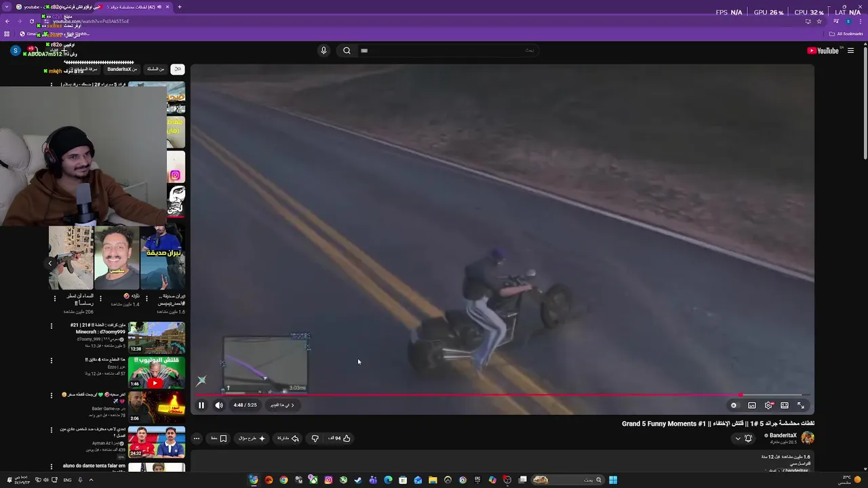Screen dimensions: 868x488
Task: Open the smiling man Shorts thumbnail
Action: coord(117,258)
